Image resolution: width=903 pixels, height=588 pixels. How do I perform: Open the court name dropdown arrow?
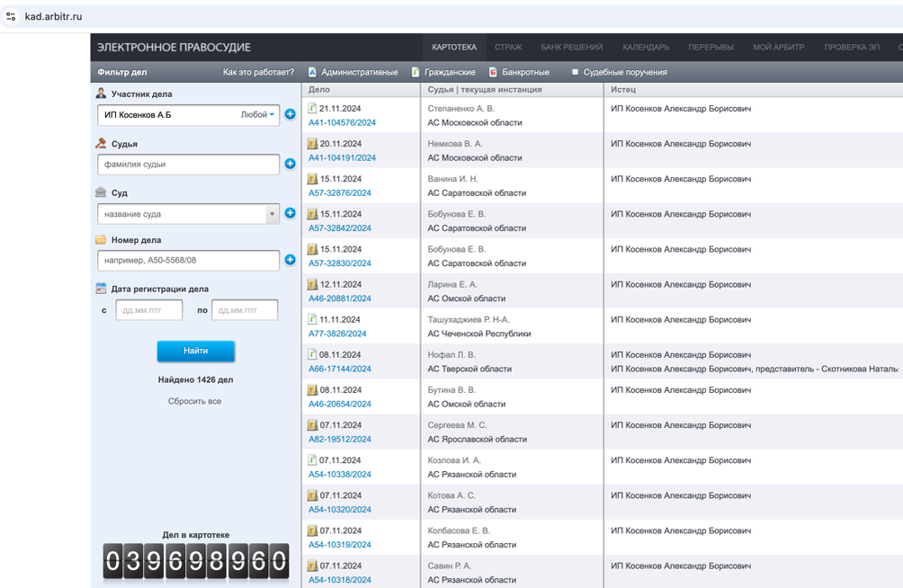coord(273,214)
